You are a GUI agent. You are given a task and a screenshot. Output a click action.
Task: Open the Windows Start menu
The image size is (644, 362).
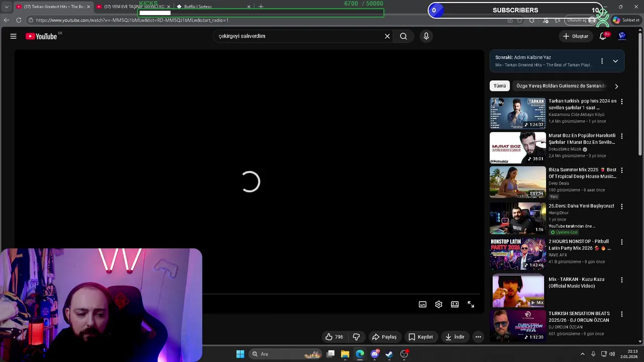240,354
